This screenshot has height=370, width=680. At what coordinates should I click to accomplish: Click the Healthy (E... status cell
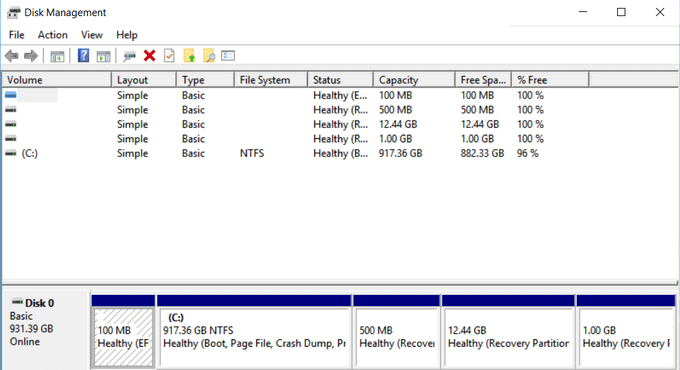point(340,95)
